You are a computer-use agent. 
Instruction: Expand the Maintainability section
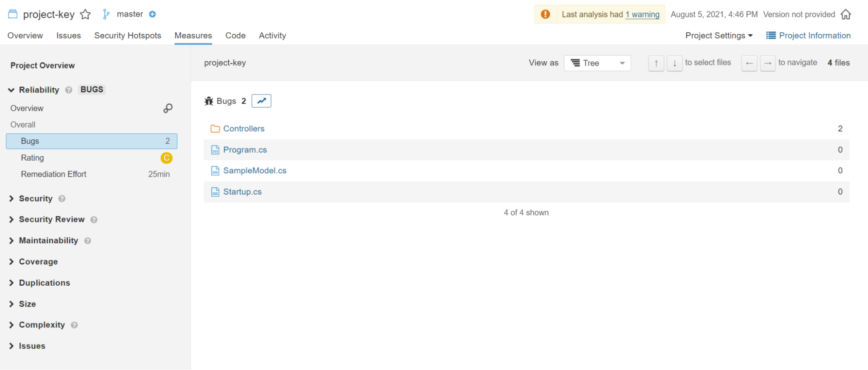coord(11,241)
